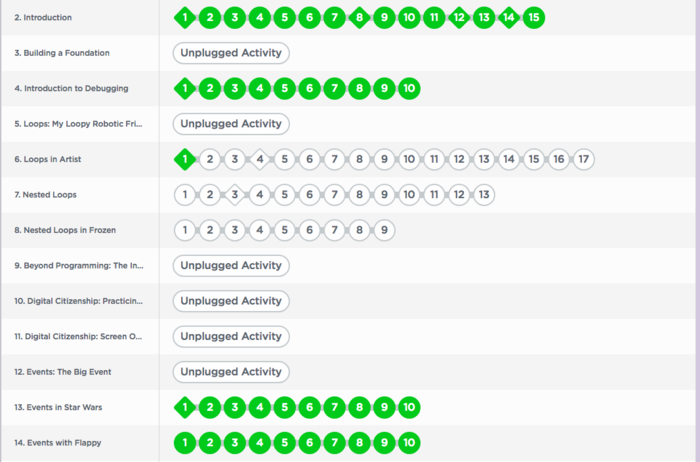Click the '4. Introduction to Debugging' lesson title

pos(71,88)
